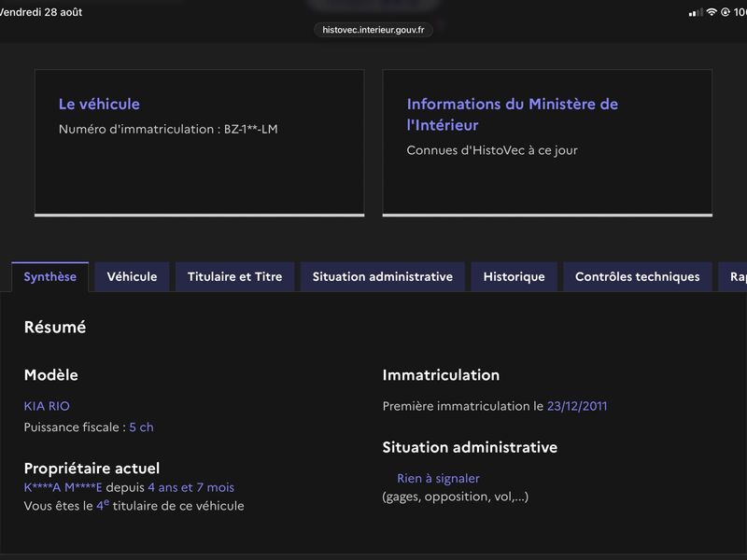
Task: Click the Propriétaire actuel heading
Action: coord(92,469)
